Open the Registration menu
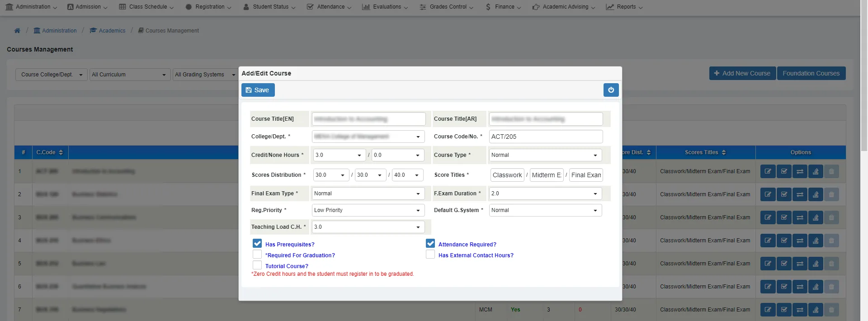Image resolution: width=868 pixels, height=321 pixels. 208,7
